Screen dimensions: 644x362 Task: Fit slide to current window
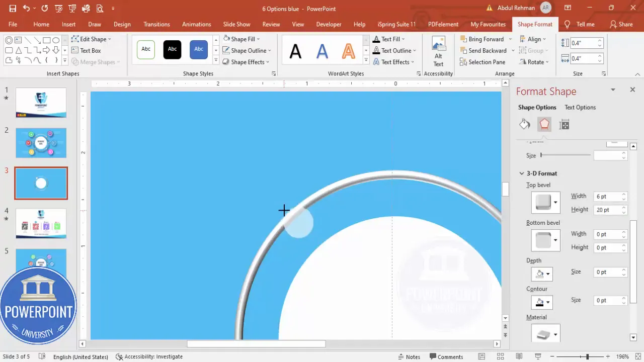(637, 356)
